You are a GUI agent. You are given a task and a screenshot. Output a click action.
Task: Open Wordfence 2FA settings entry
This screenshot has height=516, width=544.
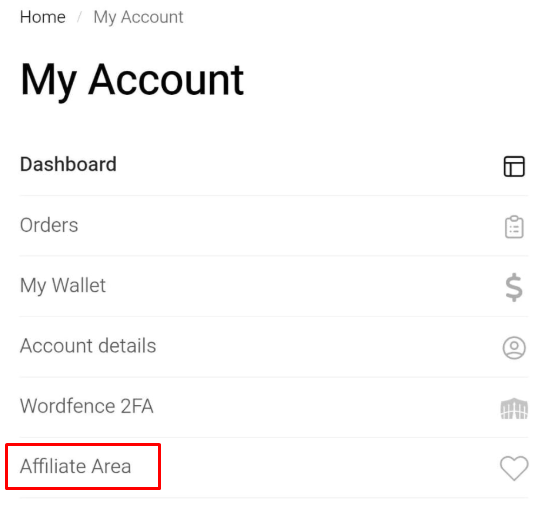pyautogui.click(x=274, y=407)
